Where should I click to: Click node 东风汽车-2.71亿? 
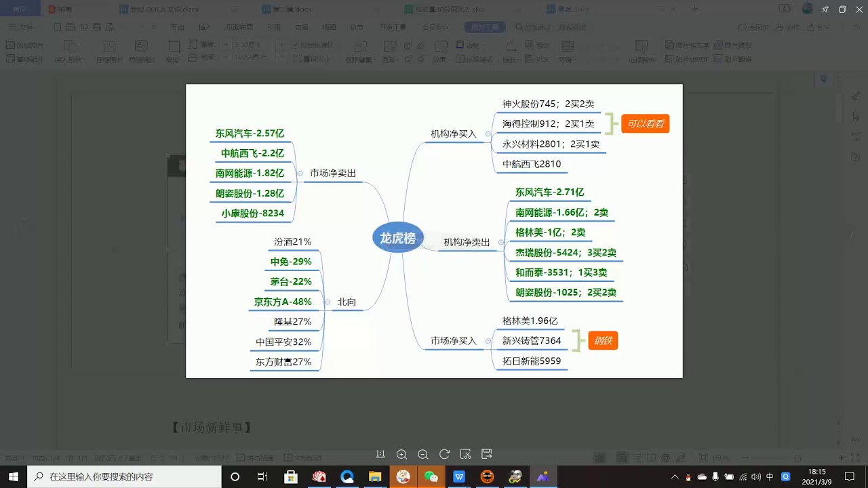(x=549, y=192)
